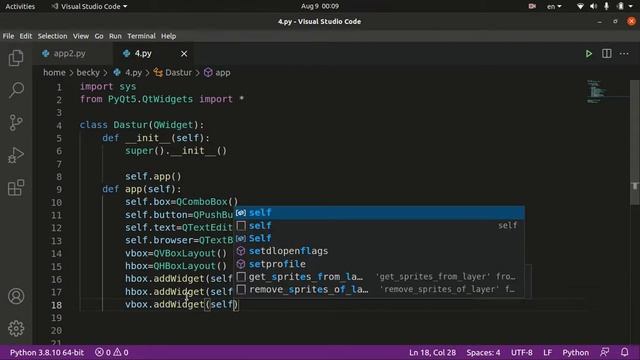Change encoding via 'UTF-8'
The width and height of the screenshot is (640, 360).
pyautogui.click(x=522, y=352)
